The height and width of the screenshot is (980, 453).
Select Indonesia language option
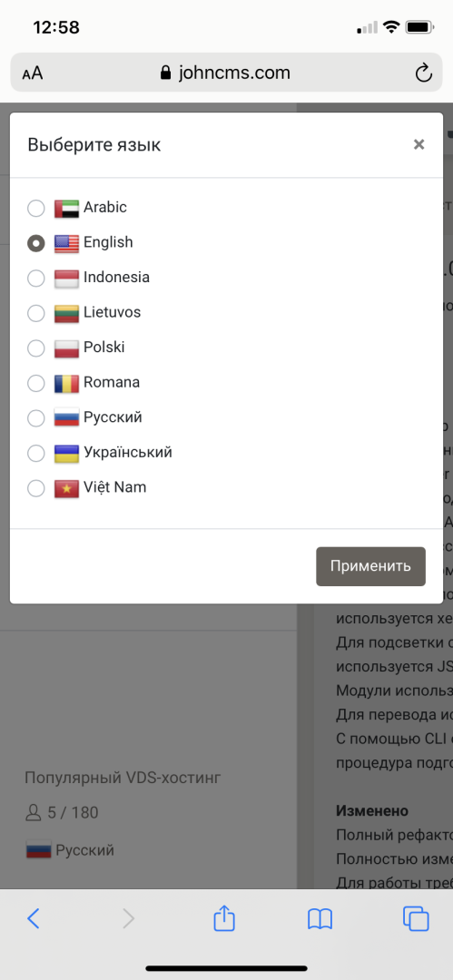[x=36, y=279]
